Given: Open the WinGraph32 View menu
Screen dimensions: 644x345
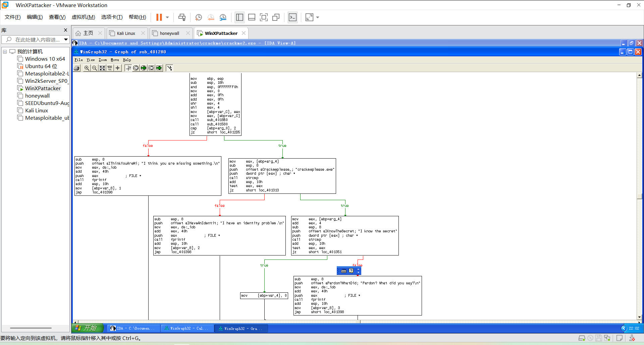Looking at the screenshot, I should [91, 60].
